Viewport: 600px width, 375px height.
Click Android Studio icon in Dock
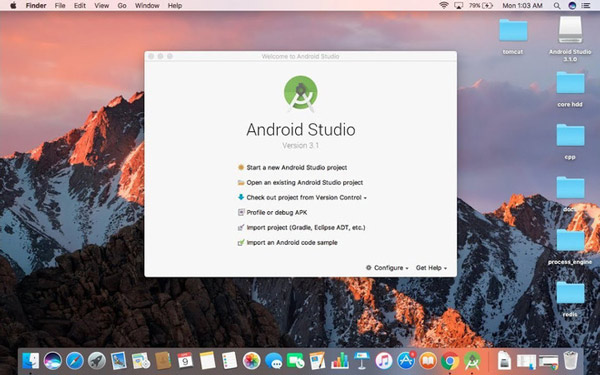tap(472, 360)
